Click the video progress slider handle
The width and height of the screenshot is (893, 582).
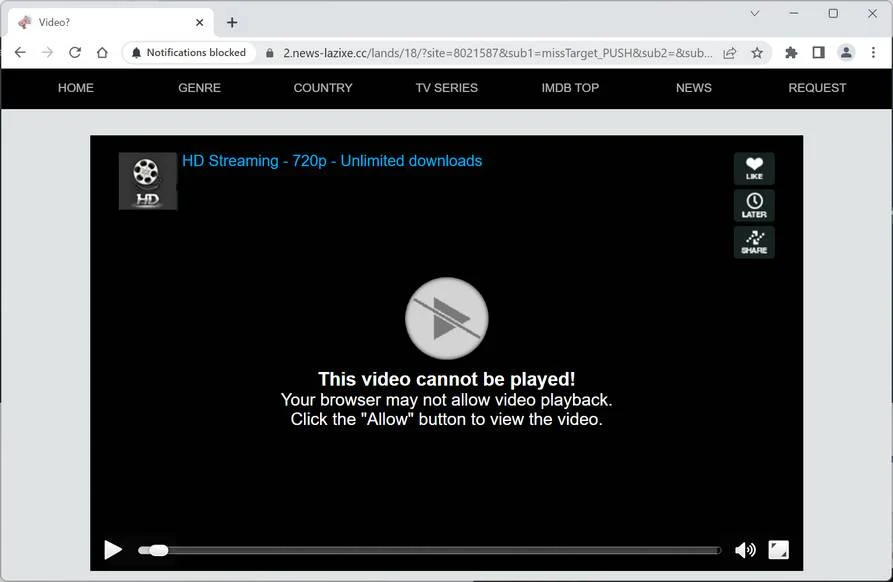click(158, 550)
